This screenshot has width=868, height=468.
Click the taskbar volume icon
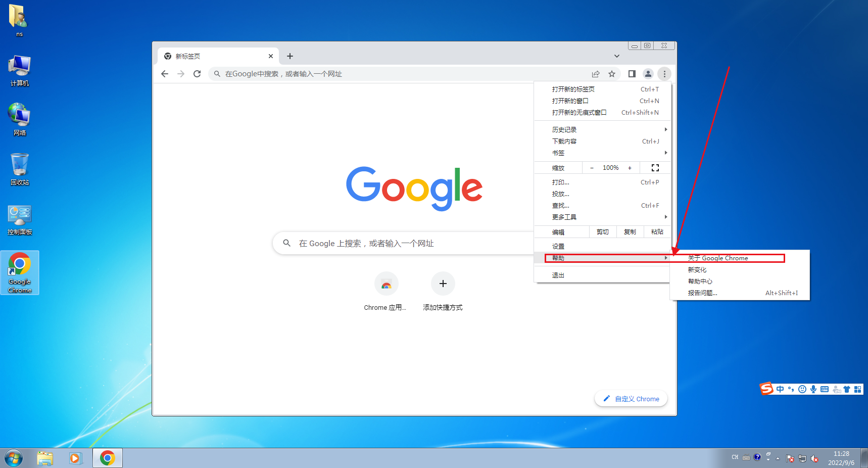pyautogui.click(x=814, y=458)
